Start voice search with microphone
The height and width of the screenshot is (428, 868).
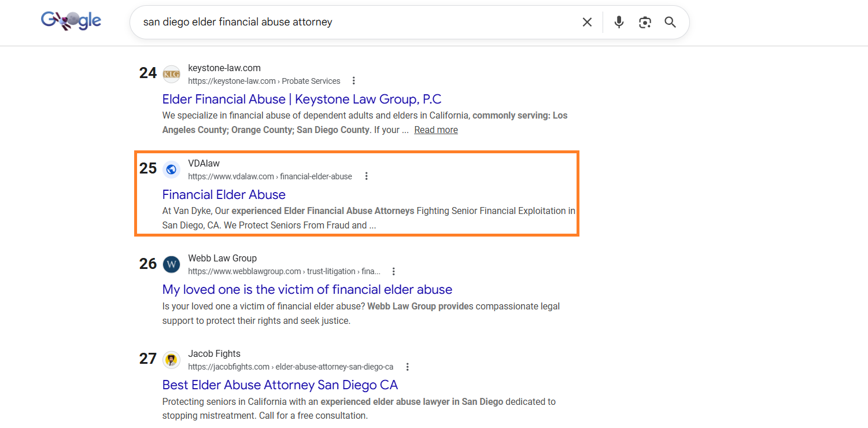[x=619, y=22]
